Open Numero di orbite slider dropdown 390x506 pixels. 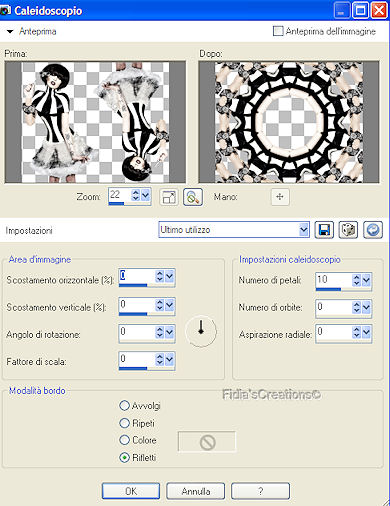click(367, 307)
